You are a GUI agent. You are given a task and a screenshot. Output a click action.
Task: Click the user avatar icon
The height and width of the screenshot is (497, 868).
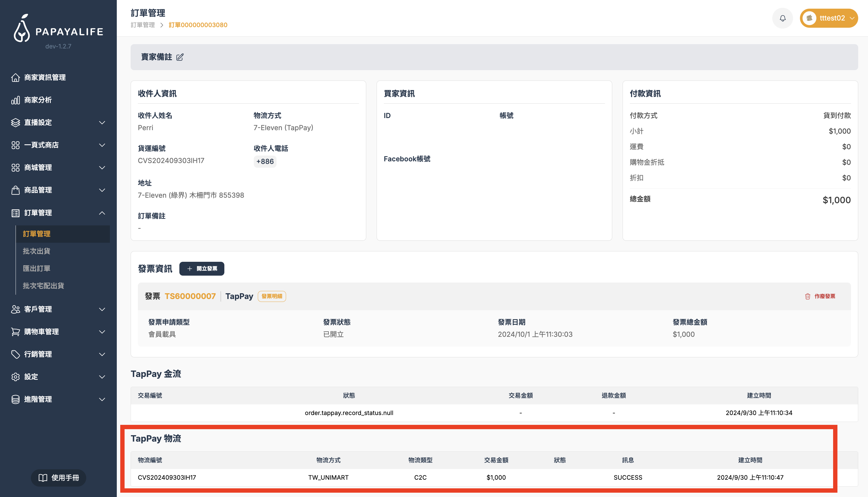(x=809, y=18)
